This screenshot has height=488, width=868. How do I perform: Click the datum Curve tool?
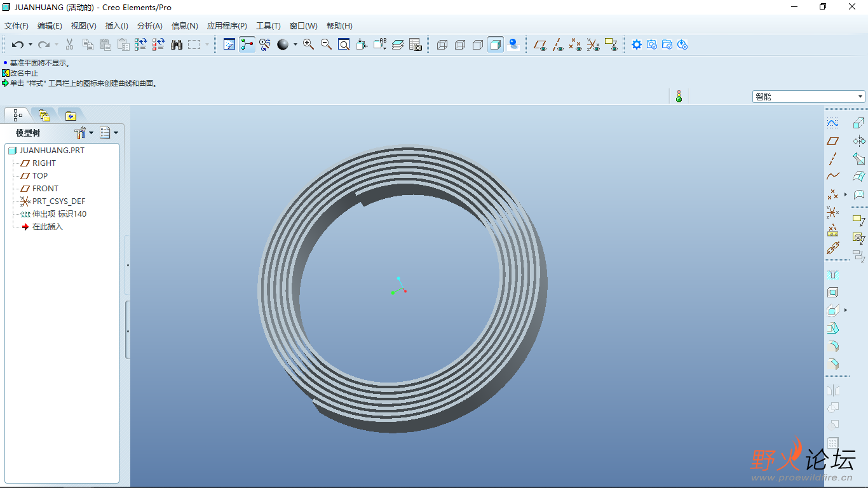click(x=832, y=177)
